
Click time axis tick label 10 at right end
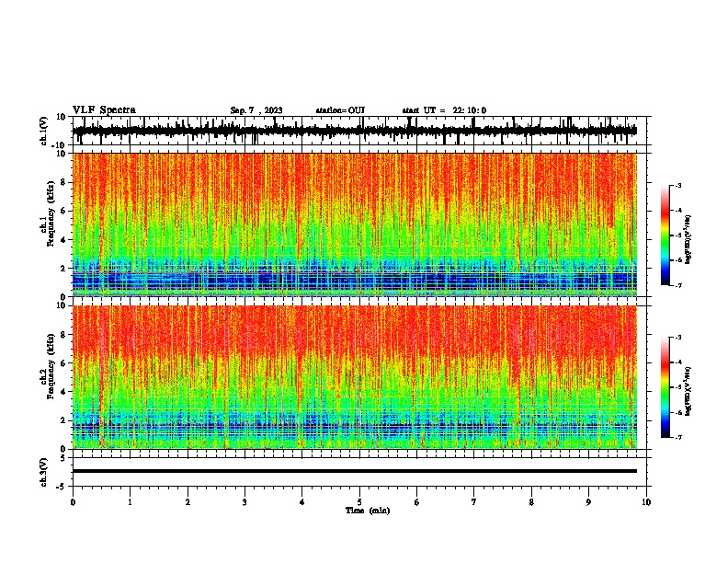point(646,502)
